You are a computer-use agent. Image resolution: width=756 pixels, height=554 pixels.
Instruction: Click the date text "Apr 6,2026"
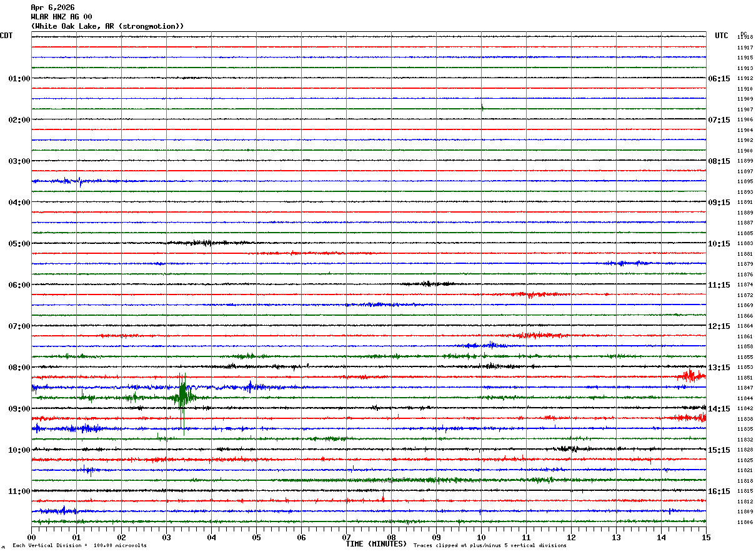[x=52, y=8]
